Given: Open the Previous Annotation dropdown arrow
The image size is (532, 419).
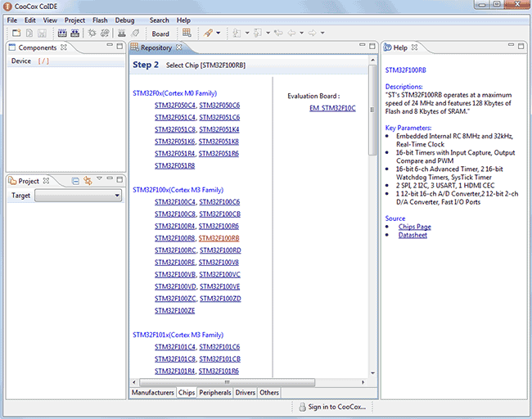Looking at the screenshot, I should coord(268,33).
